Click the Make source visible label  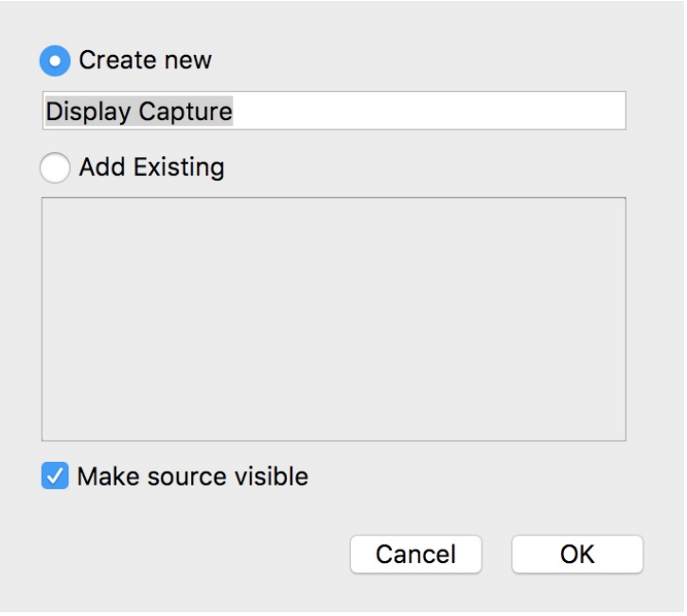coord(192,476)
